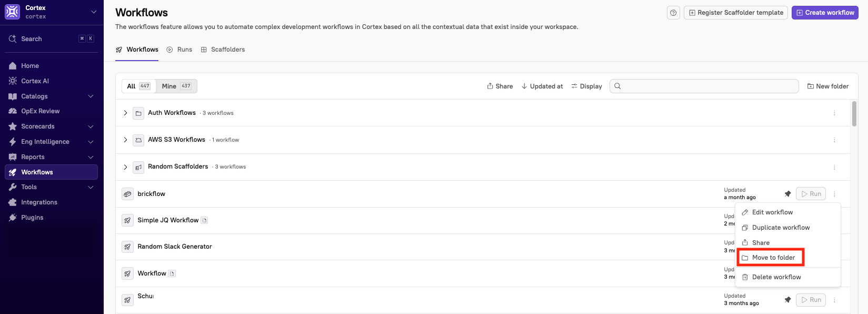The height and width of the screenshot is (314, 868).
Task: Expand the Scorecards sidebar section
Action: [91, 126]
